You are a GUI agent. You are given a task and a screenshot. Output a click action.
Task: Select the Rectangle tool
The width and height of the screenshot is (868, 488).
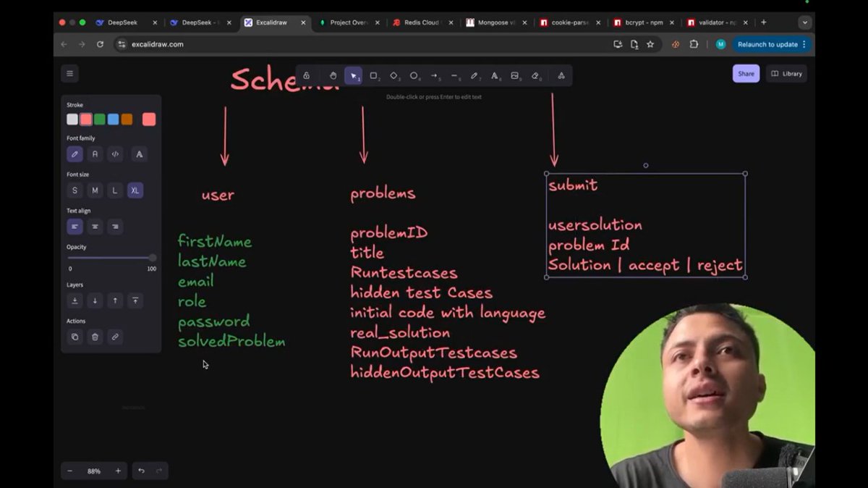(374, 75)
